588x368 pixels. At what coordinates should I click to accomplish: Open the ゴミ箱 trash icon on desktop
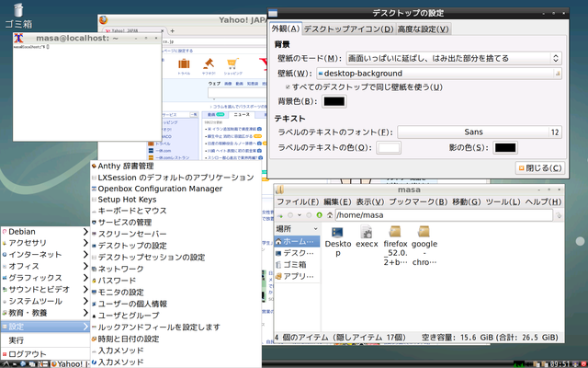pos(18,10)
